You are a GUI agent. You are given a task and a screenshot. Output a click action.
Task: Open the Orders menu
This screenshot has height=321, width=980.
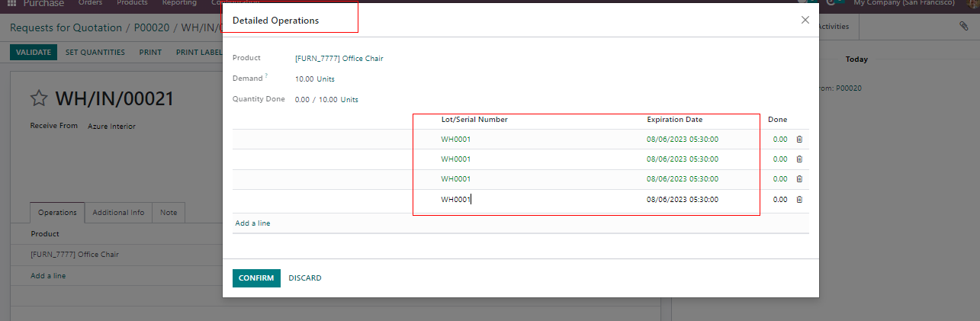pos(90,3)
